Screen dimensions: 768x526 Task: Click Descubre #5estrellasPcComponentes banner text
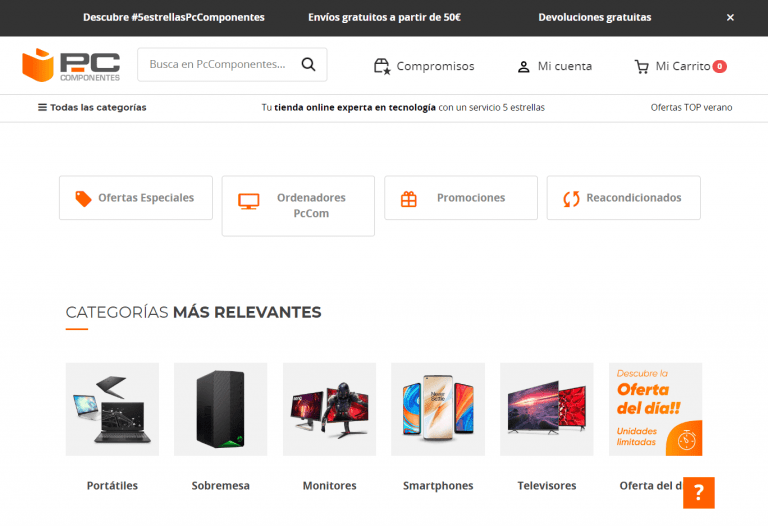(174, 18)
